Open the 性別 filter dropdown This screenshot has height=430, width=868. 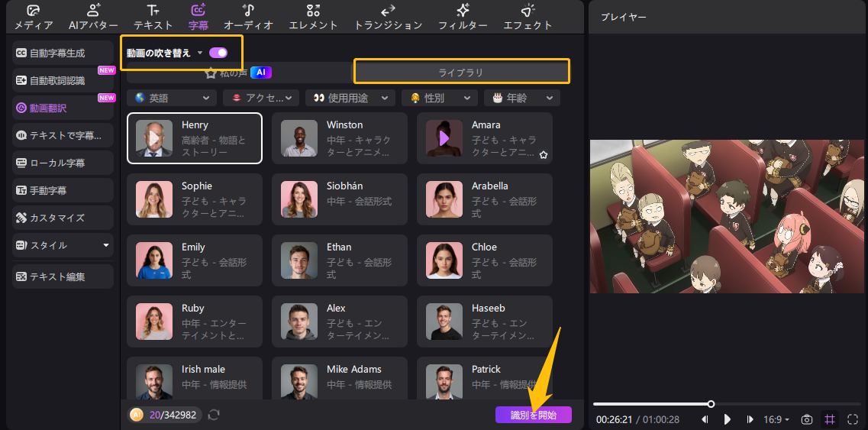[440, 98]
